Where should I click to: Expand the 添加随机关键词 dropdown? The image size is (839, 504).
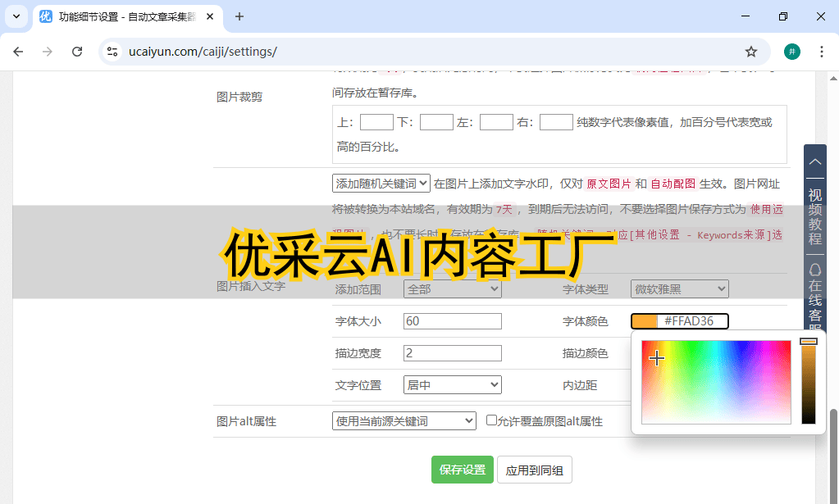coord(381,184)
